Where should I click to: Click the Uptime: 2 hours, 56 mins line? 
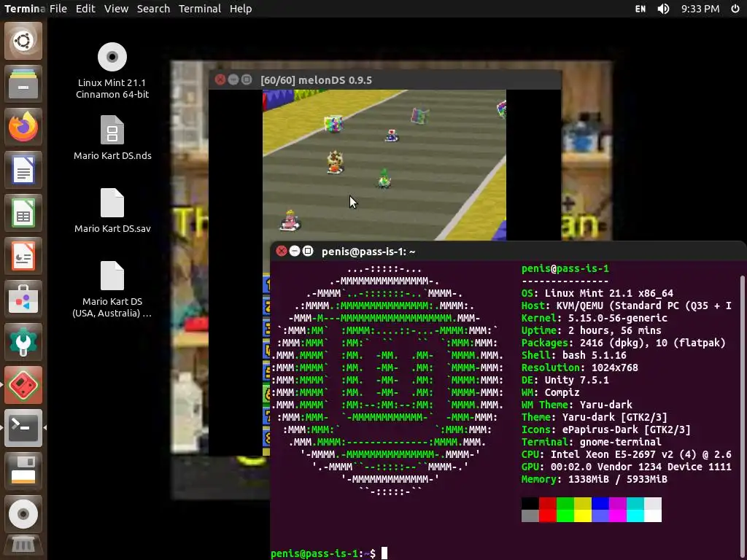[591, 330]
